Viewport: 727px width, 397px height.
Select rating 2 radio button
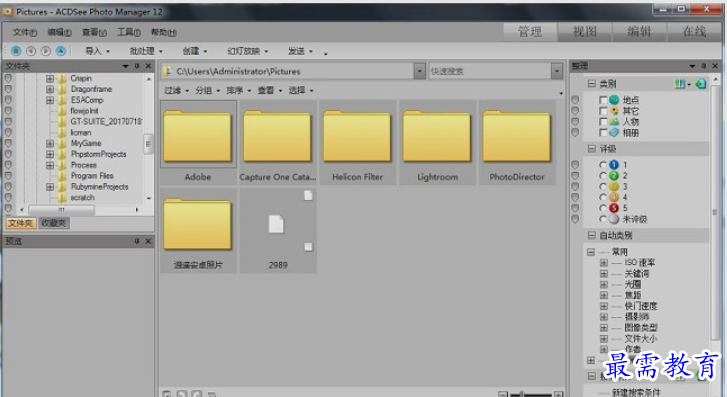[x=603, y=176]
